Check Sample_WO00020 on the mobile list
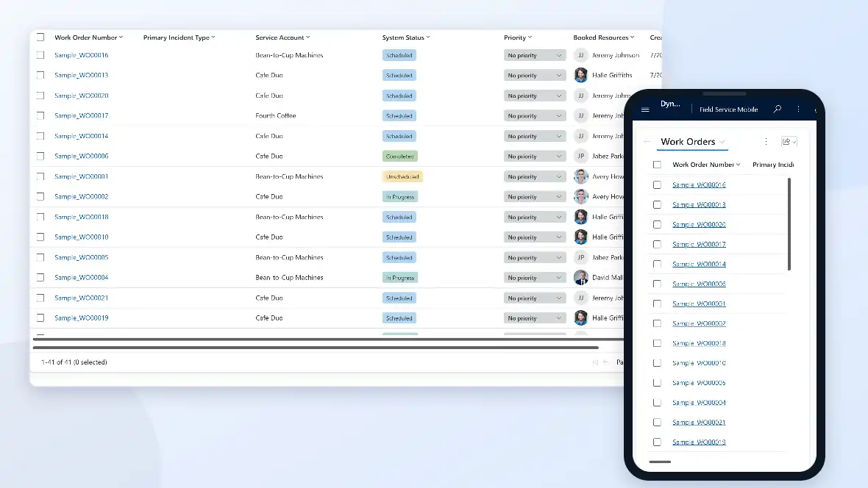 [657, 225]
